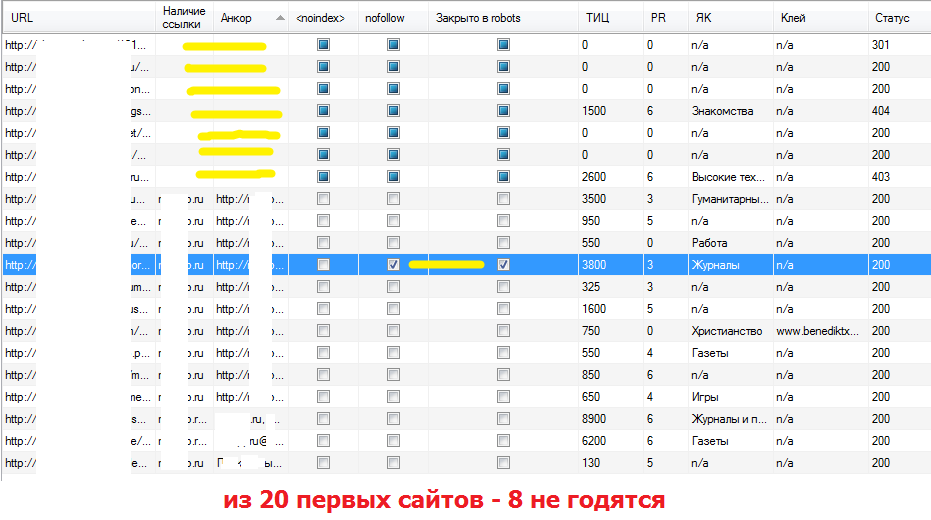Toggle nofollow in row with ТИЦ 8900
The image size is (931, 520).
click(x=393, y=419)
